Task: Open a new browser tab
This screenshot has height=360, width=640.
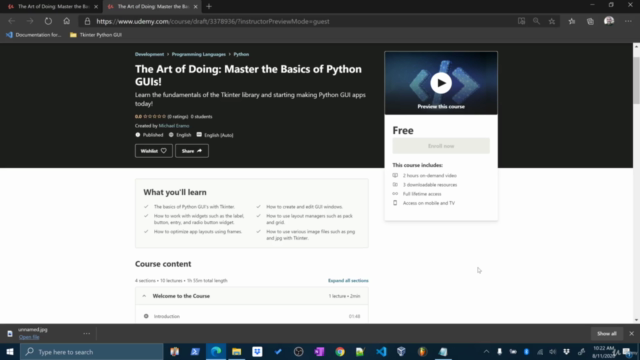Action: (209, 7)
